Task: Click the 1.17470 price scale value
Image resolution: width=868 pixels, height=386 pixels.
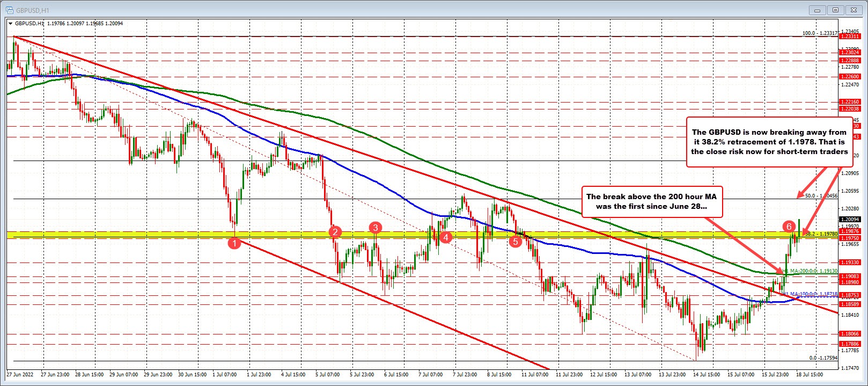Action: pyautogui.click(x=851, y=368)
